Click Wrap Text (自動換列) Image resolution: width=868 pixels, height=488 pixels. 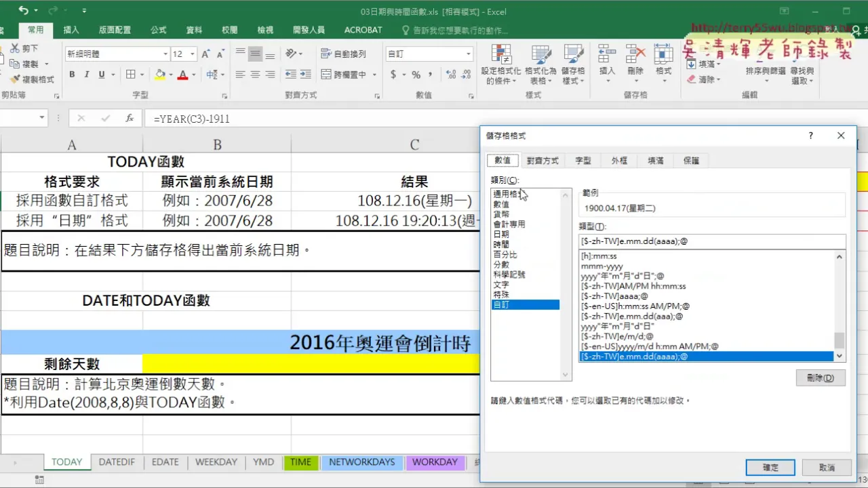tap(343, 54)
